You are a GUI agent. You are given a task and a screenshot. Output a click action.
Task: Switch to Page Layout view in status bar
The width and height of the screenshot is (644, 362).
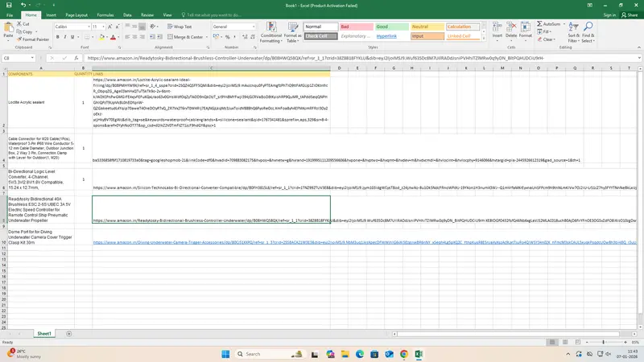pyautogui.click(x=565, y=343)
